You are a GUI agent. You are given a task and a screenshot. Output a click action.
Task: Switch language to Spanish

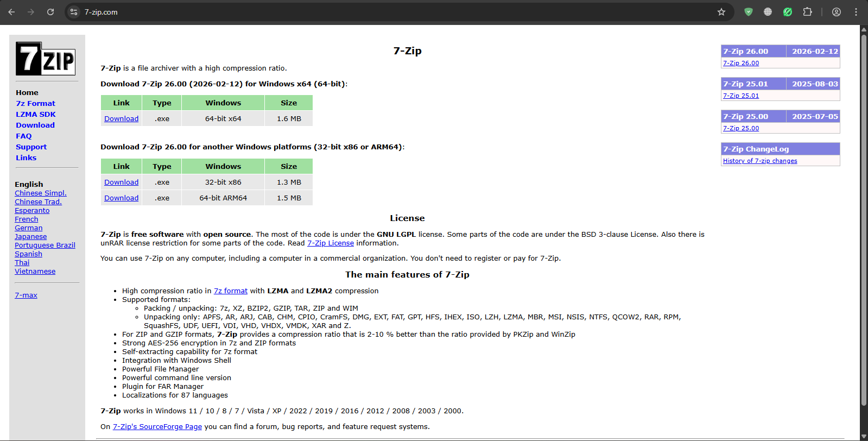coord(29,254)
